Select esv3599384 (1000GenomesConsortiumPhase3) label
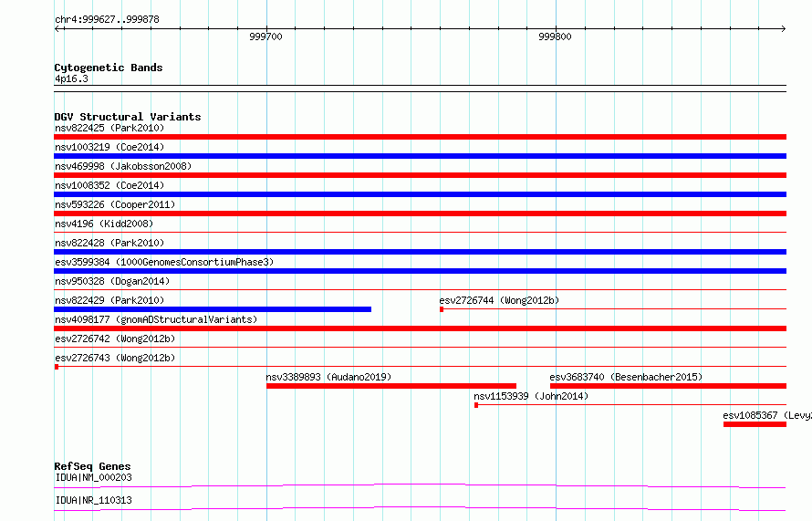 coord(164,262)
